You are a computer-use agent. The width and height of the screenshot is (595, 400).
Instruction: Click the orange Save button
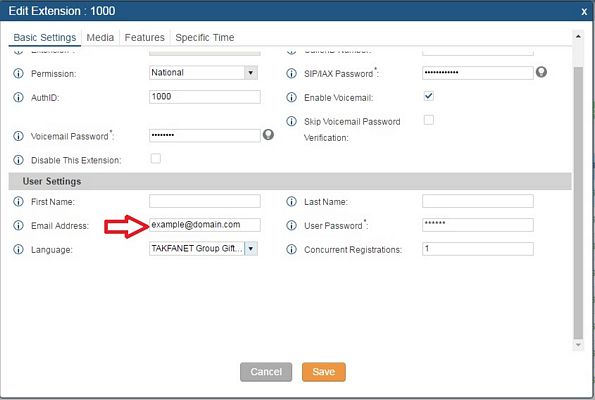point(324,372)
